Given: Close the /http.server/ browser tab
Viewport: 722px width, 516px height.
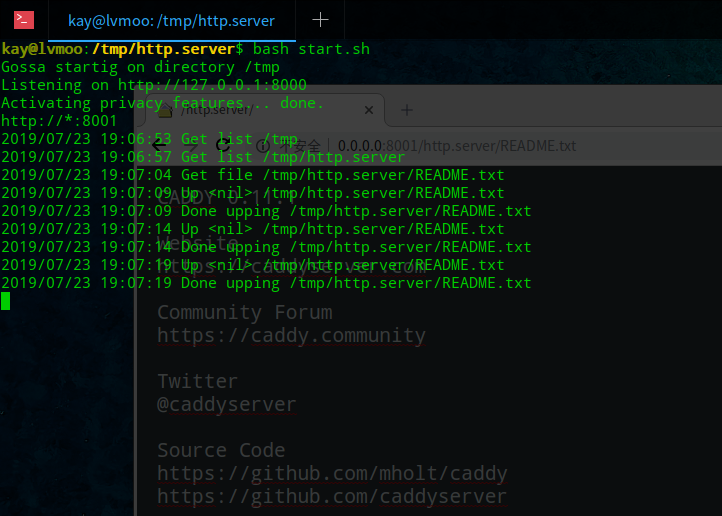Looking at the screenshot, I should (370, 110).
